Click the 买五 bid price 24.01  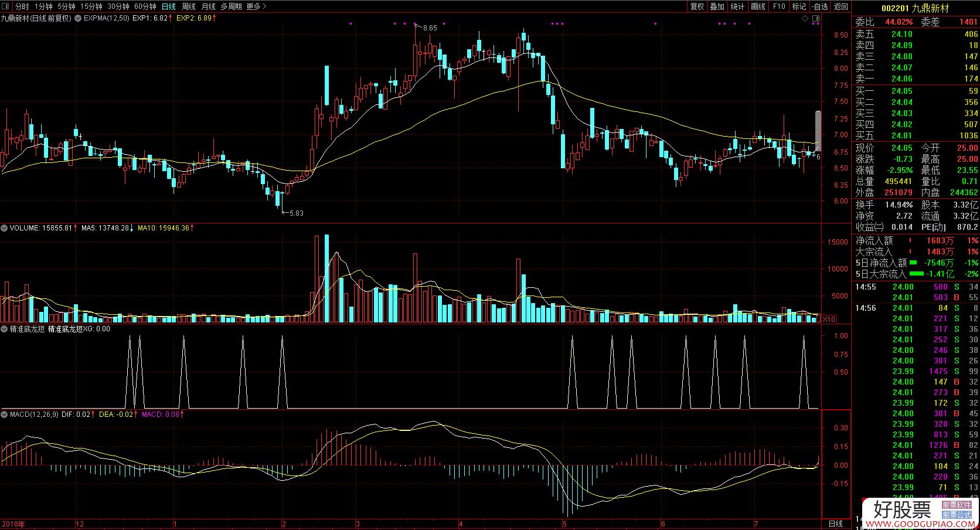pos(901,135)
